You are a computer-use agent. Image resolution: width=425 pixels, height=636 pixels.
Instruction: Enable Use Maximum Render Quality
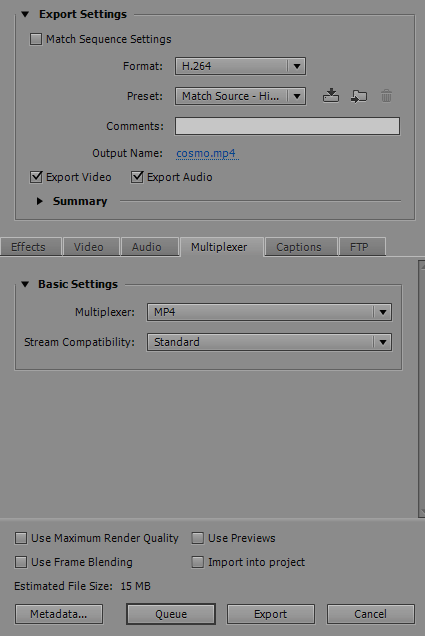coord(21,538)
